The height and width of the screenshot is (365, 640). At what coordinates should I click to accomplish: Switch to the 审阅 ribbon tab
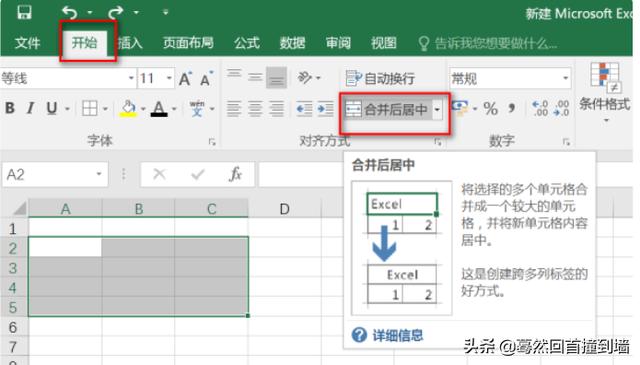point(338,43)
